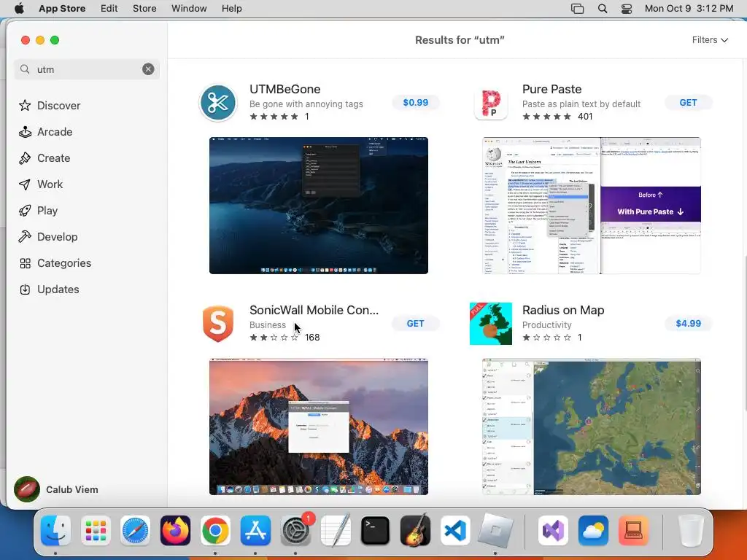Go to Discover in the sidebar
The height and width of the screenshot is (560, 747).
[x=50, y=105]
